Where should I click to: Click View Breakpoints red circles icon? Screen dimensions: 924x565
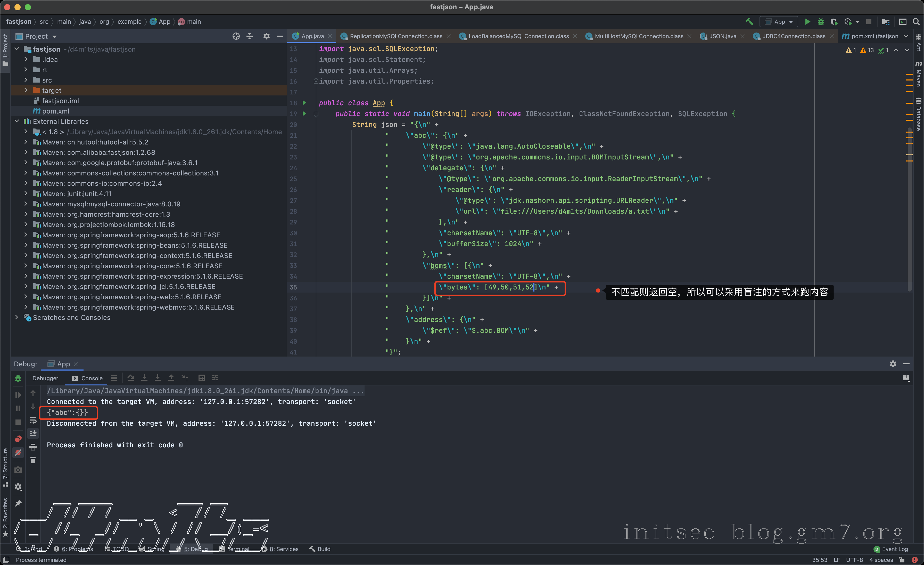tap(18, 439)
